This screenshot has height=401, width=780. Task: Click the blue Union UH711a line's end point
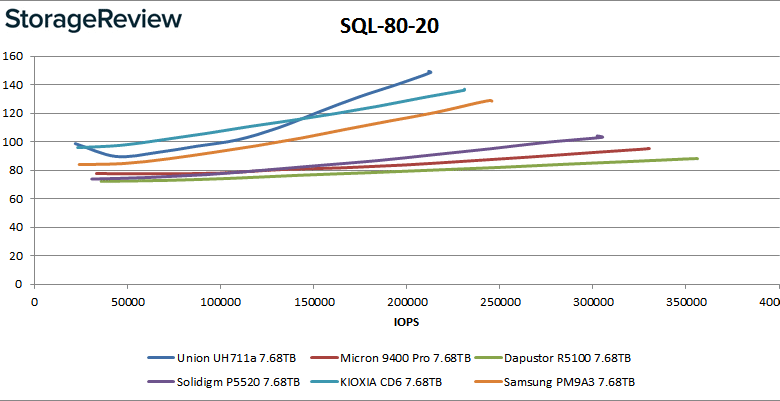click(430, 72)
